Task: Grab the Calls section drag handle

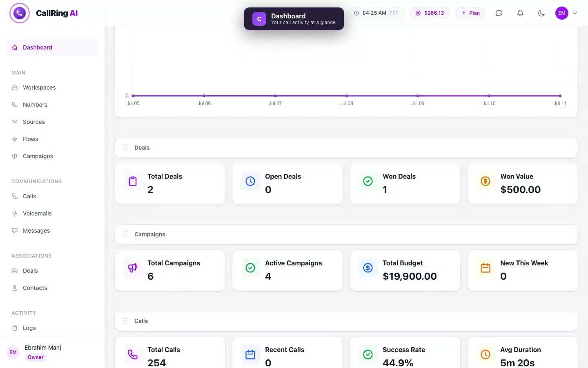Action: point(125,321)
